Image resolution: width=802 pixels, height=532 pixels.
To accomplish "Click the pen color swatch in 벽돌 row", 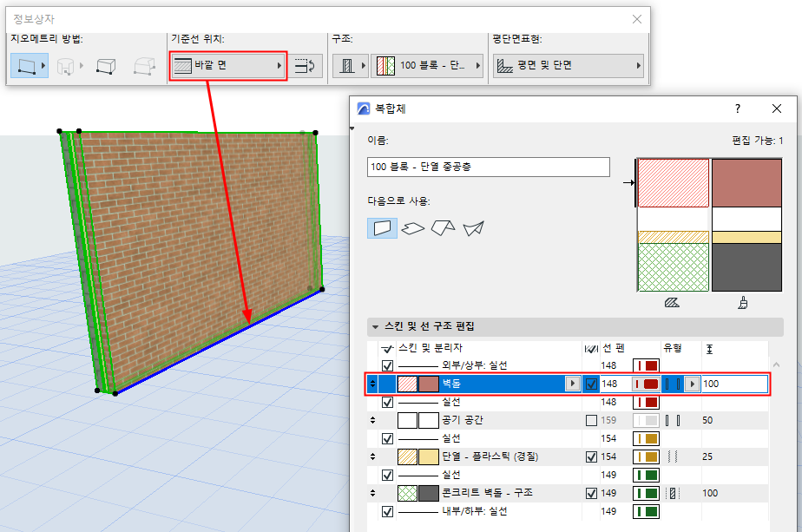I will pyautogui.click(x=646, y=384).
